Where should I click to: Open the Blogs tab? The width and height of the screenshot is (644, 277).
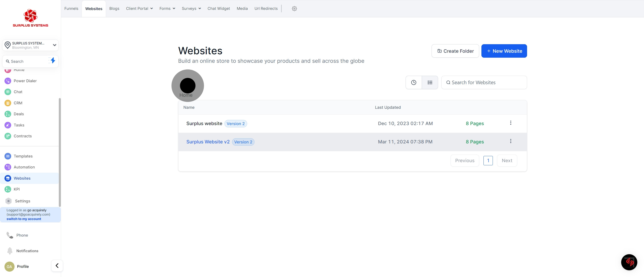tap(114, 8)
